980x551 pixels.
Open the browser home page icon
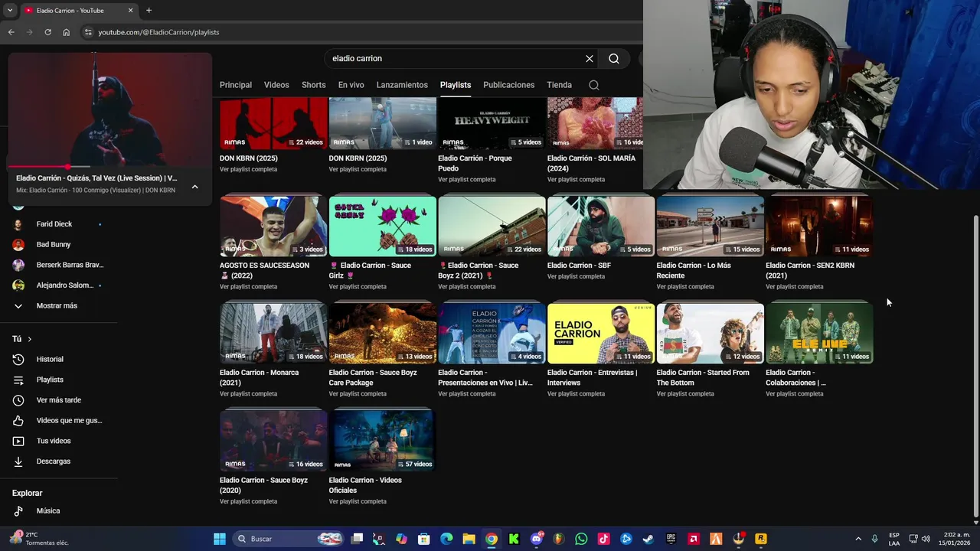66,32
